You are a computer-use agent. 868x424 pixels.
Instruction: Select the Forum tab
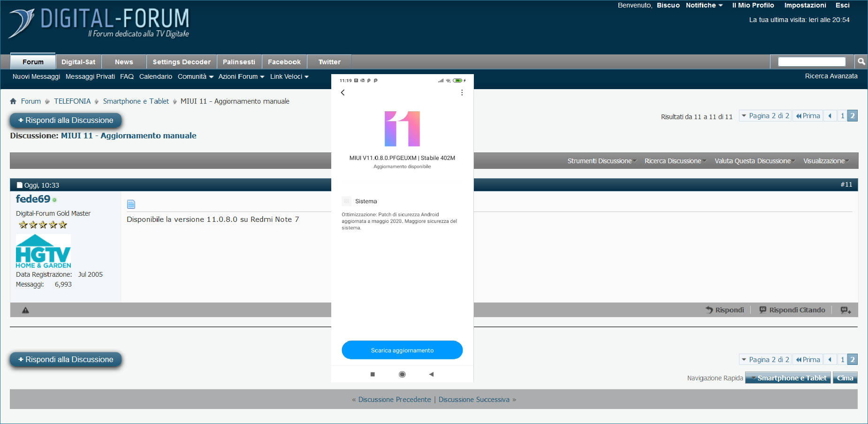[33, 62]
